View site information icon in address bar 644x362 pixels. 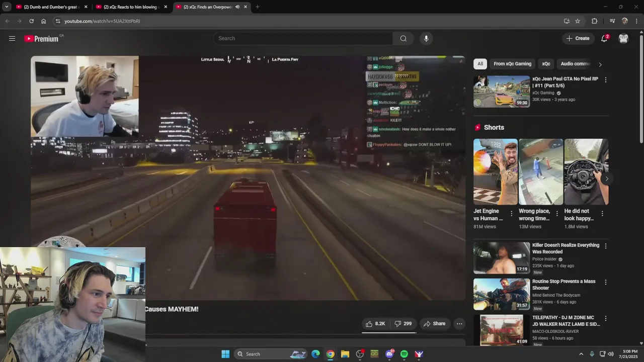[x=58, y=21]
